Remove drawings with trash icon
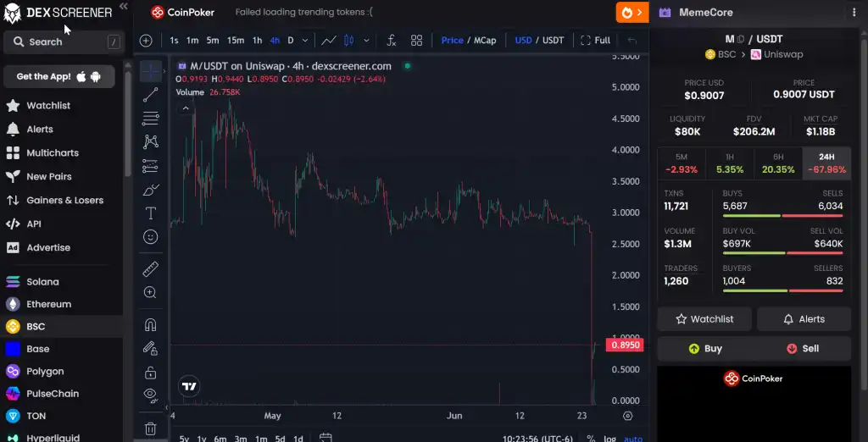 point(150,428)
